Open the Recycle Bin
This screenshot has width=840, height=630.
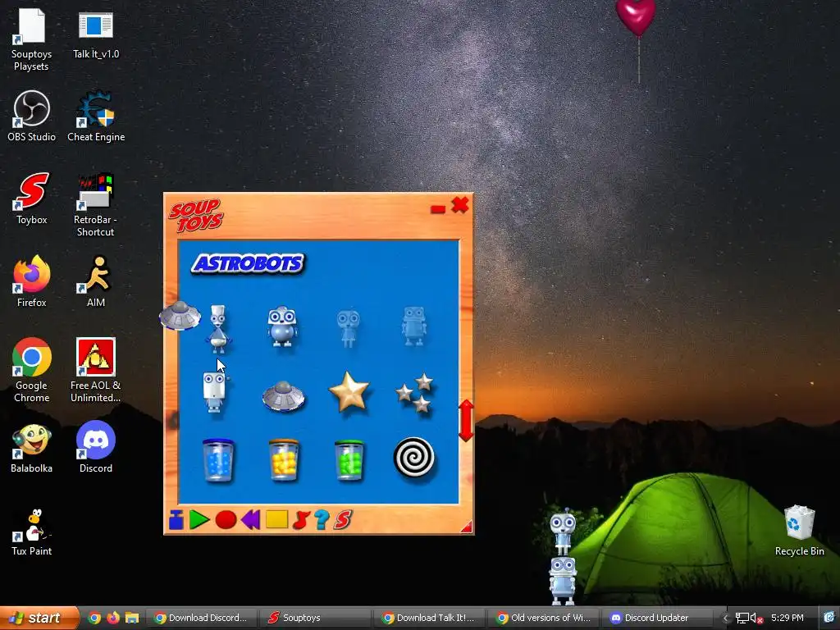coord(799,531)
